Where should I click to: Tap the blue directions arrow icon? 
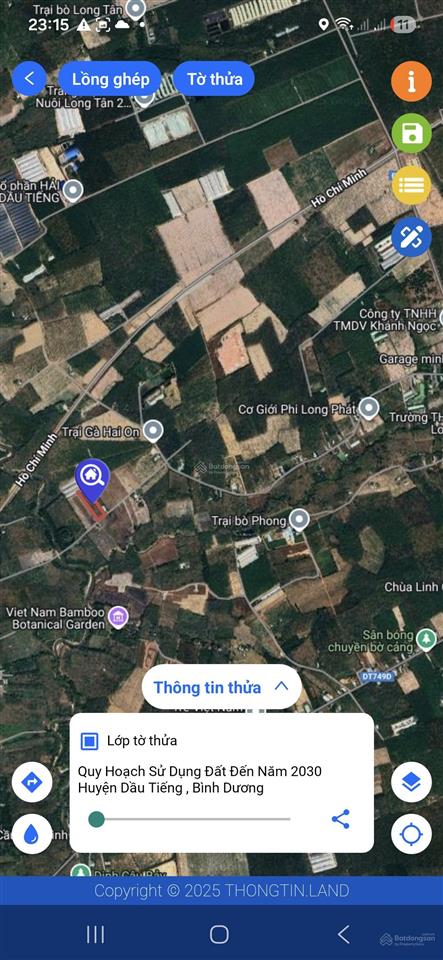tap(31, 782)
